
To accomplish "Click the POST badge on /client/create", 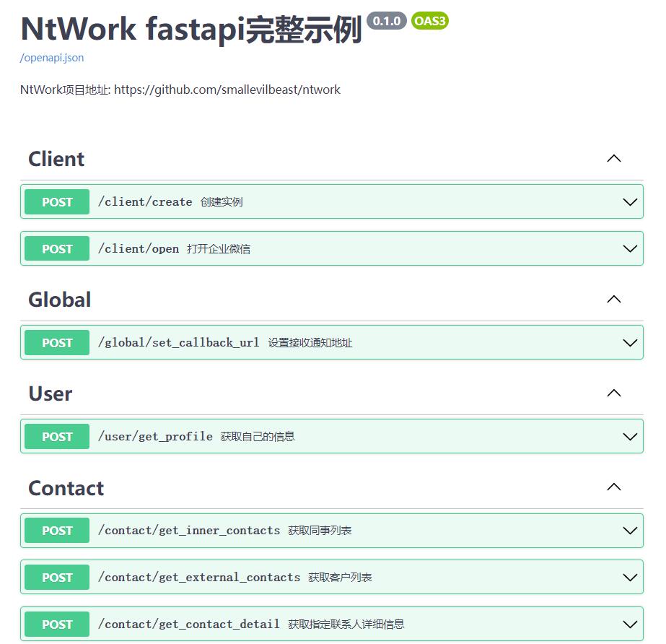I will 56,201.
